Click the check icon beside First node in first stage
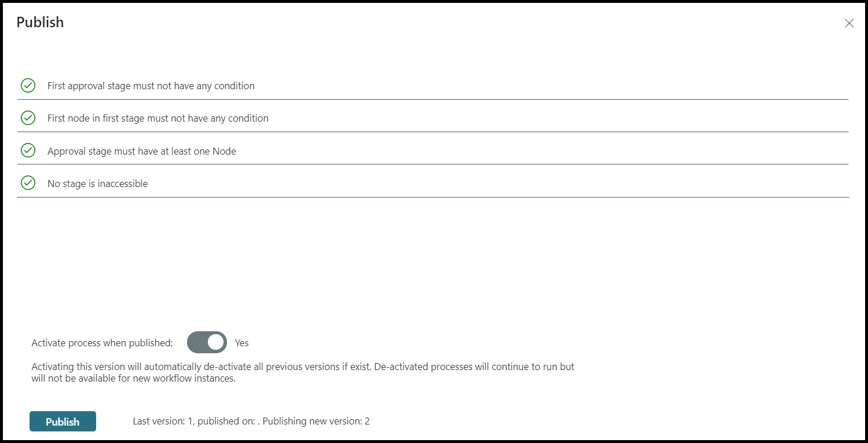 (28, 118)
